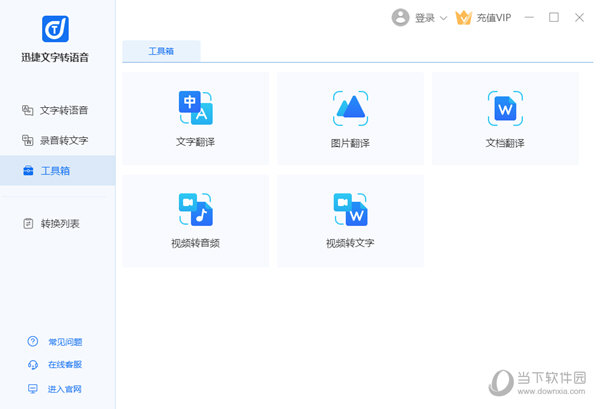The image size is (600, 409).
Task: Open 充值VIP recharge link
Action: pyautogui.click(x=494, y=18)
